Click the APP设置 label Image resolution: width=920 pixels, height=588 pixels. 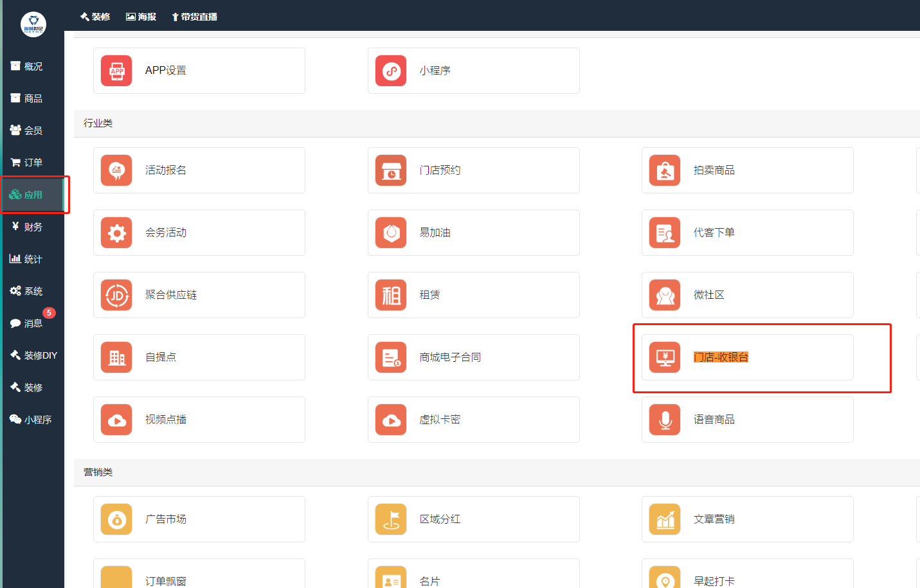[166, 71]
